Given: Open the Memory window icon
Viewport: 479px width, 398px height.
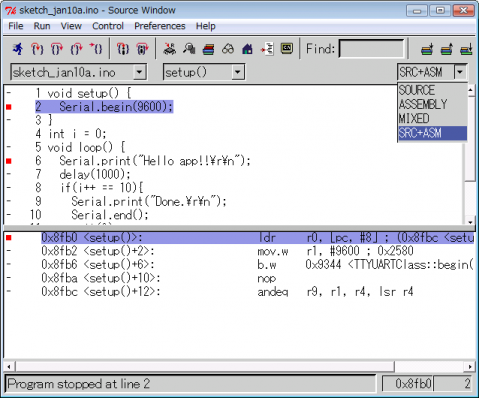Looking at the screenshot, I should [x=189, y=49].
